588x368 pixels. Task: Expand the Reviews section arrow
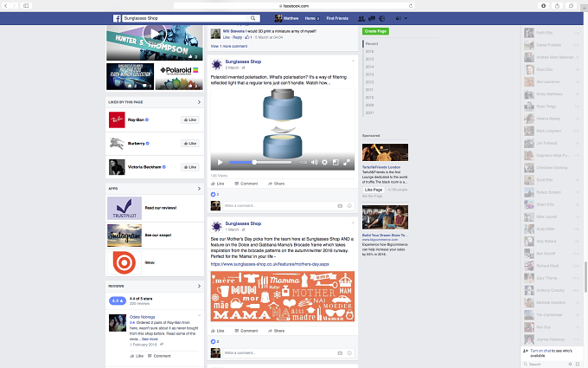[x=199, y=286]
